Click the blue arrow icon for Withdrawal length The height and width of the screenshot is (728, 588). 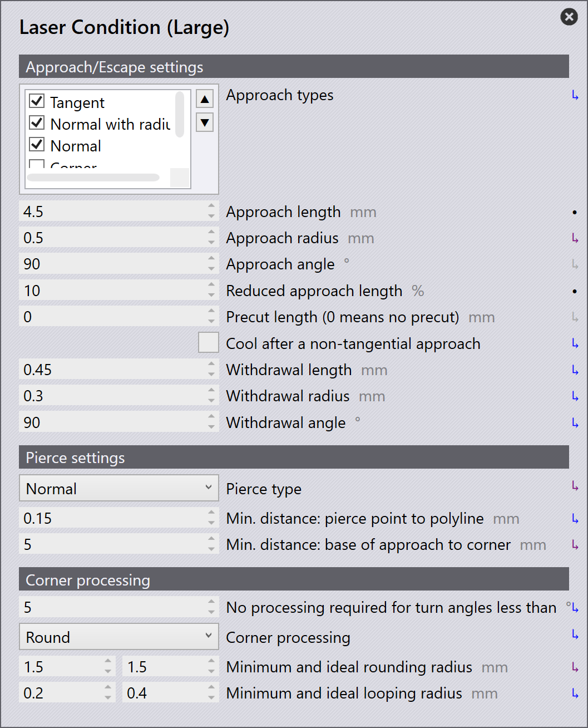tap(575, 370)
